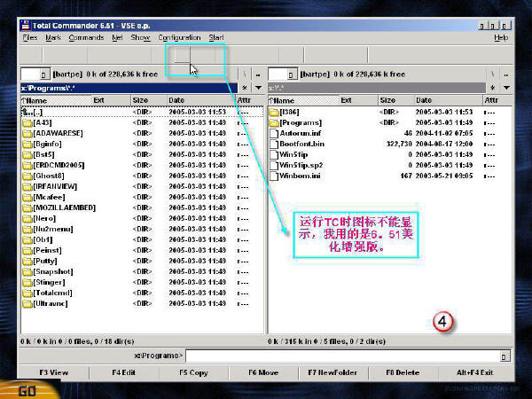Open right panel directory history arrow
Viewport: 532px width, 399px height.
coord(506,88)
